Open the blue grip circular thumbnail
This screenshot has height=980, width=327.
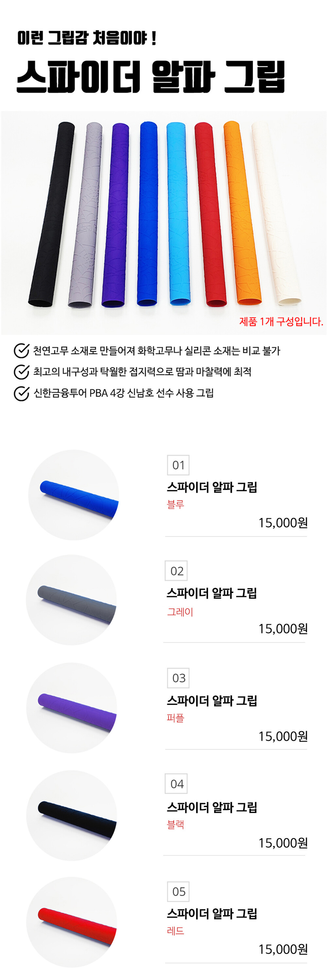[74, 495]
